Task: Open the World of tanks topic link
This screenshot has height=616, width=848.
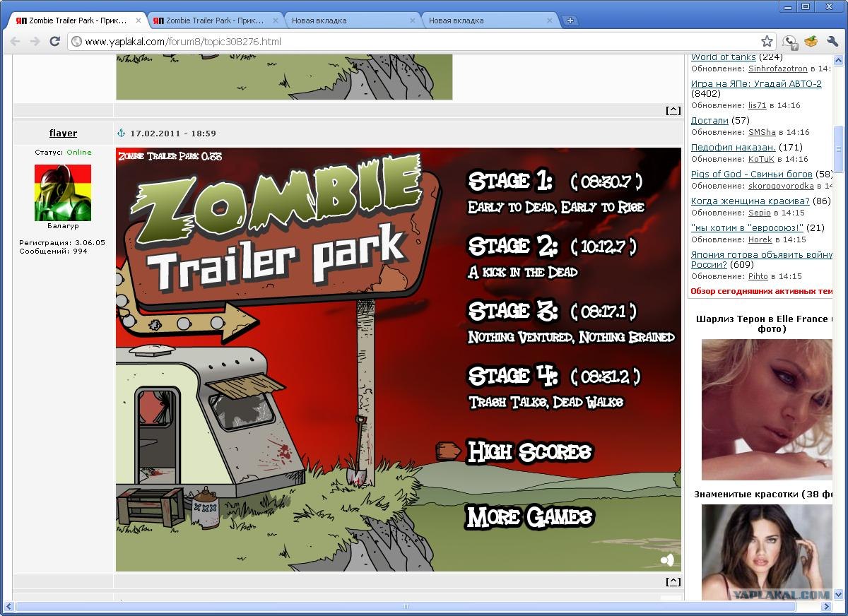Action: tap(723, 57)
